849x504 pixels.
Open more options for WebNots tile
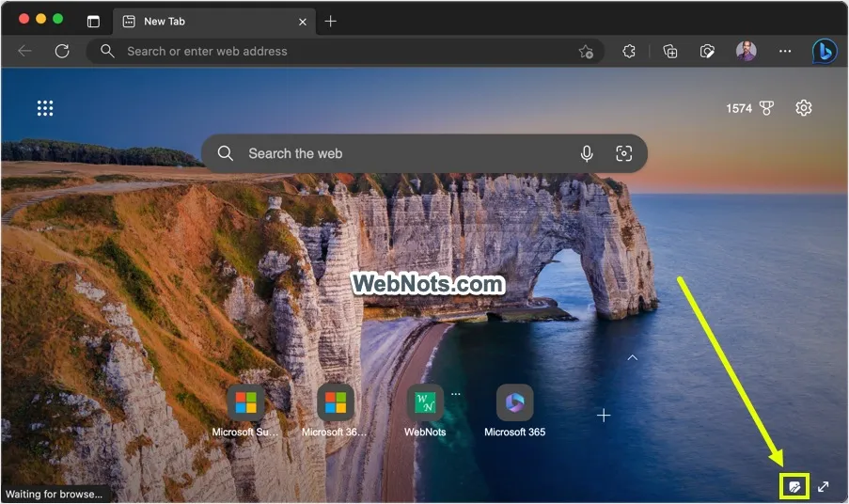456,394
